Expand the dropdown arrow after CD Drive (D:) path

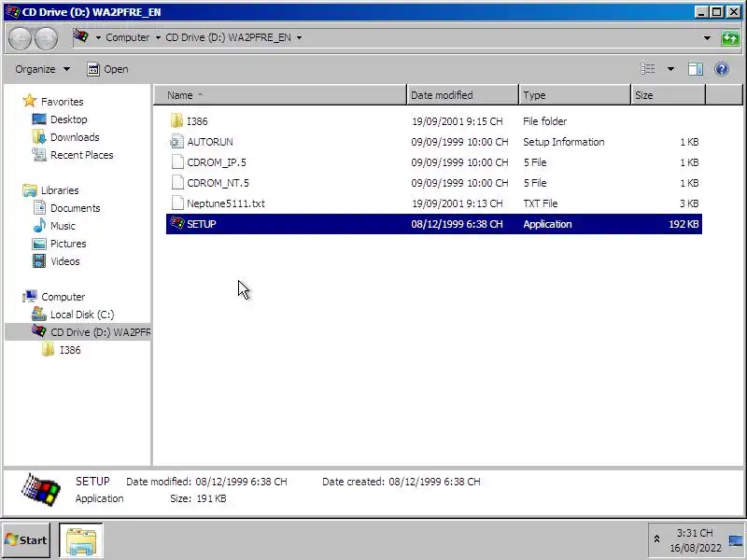(299, 37)
